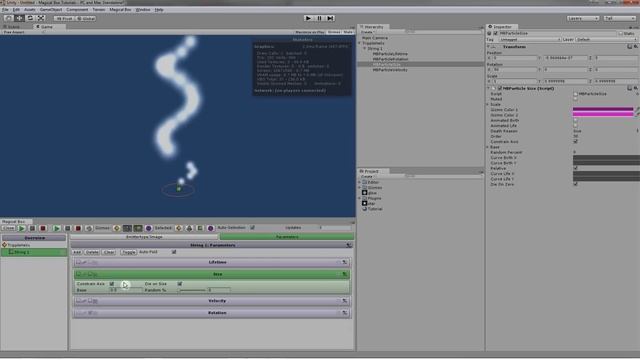Toggle the Static checkbox in Inspector
This screenshot has height=360, width=640.
(621, 33)
